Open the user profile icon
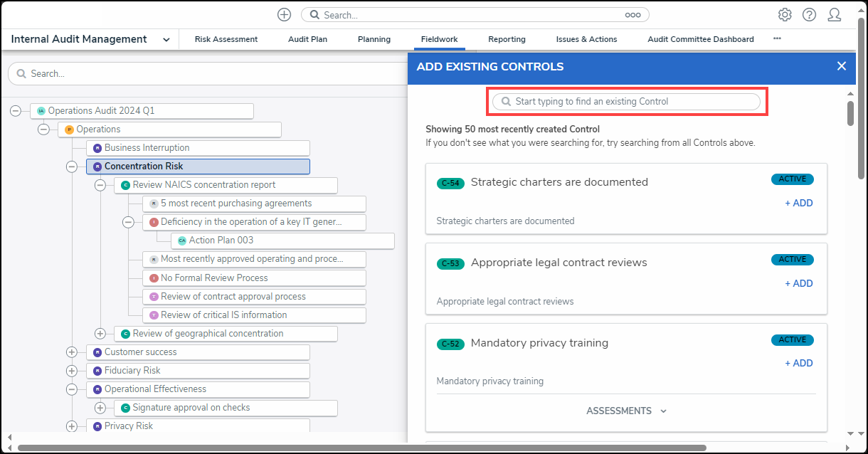 [835, 15]
